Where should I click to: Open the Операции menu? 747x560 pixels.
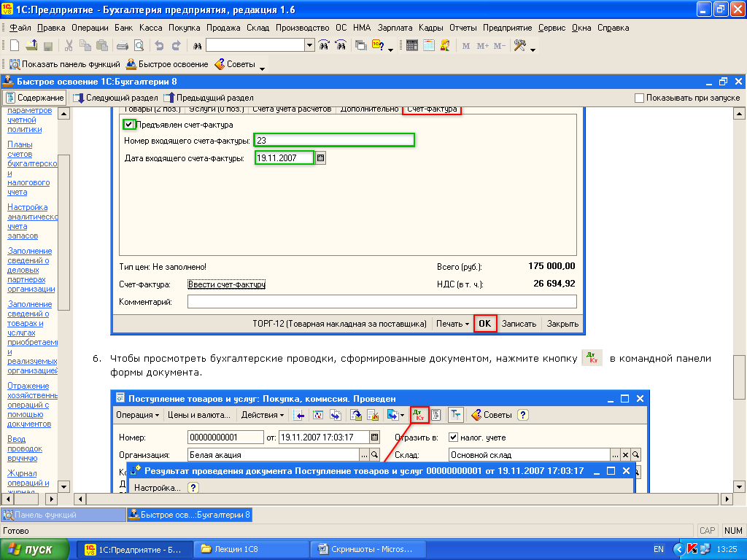(x=90, y=28)
